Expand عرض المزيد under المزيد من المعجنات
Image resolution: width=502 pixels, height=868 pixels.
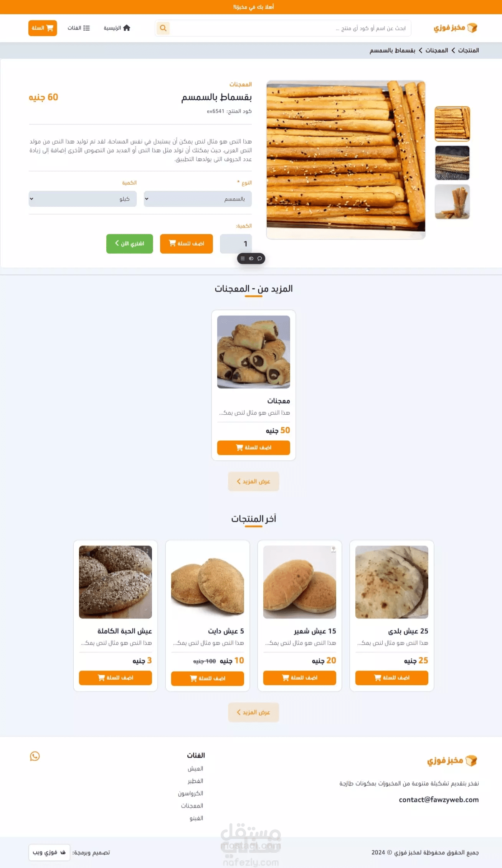click(253, 481)
